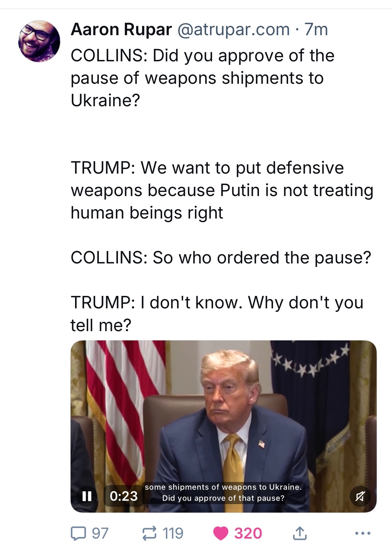This screenshot has height=548, width=392.
Task: Pause the playing video
Action: click(x=87, y=496)
